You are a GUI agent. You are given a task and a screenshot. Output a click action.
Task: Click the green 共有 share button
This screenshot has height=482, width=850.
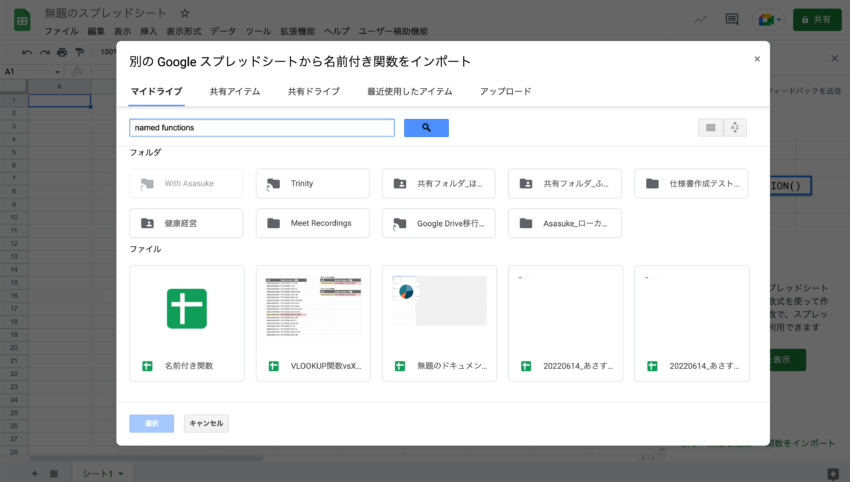click(x=817, y=19)
